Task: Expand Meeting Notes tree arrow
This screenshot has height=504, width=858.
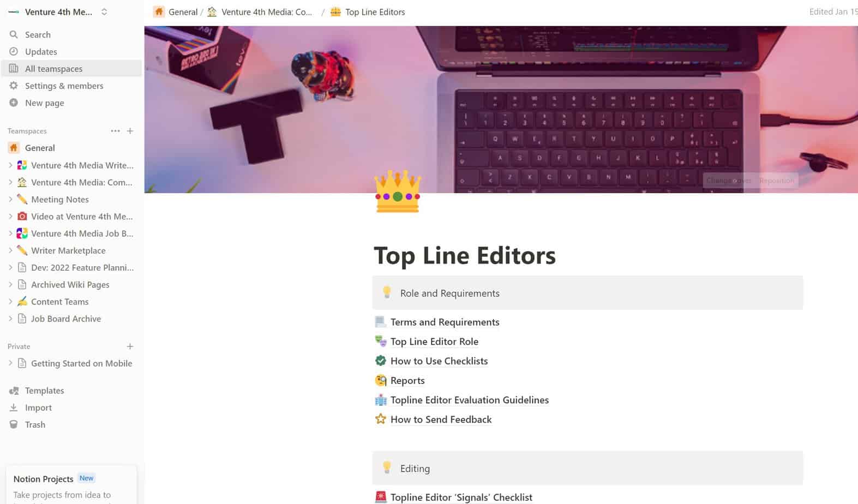Action: coord(10,199)
